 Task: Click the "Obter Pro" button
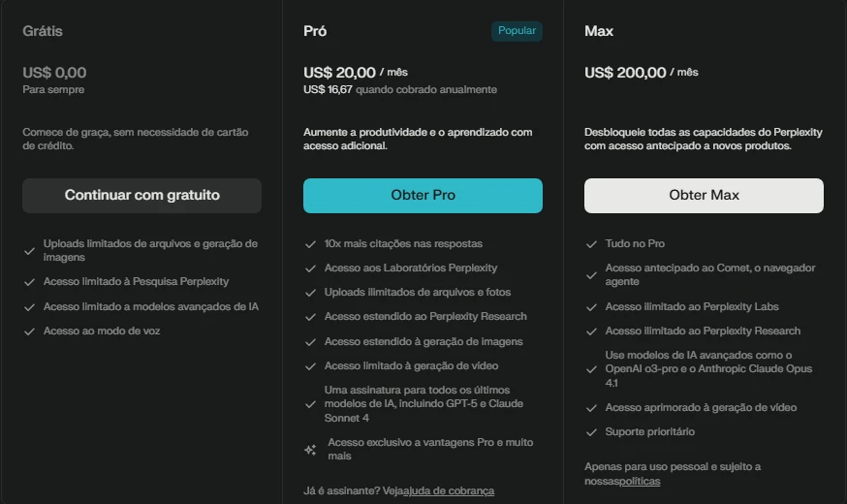click(423, 195)
